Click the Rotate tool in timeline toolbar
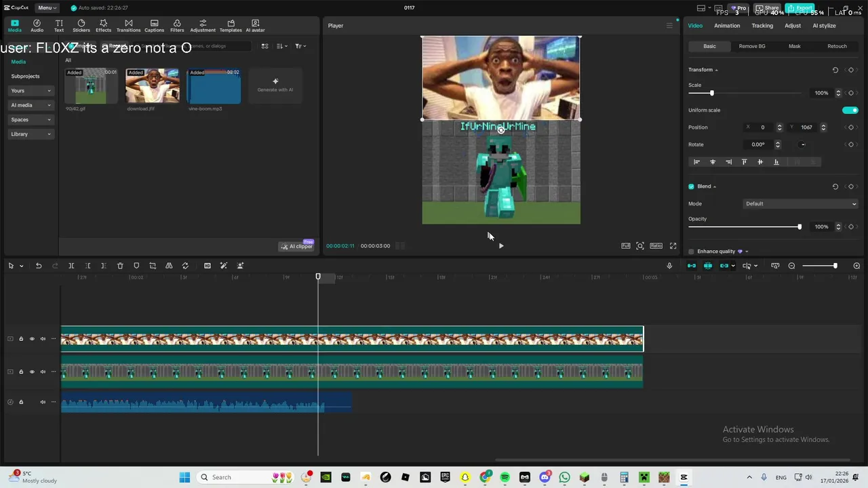The width and height of the screenshot is (868, 488). [185, 266]
